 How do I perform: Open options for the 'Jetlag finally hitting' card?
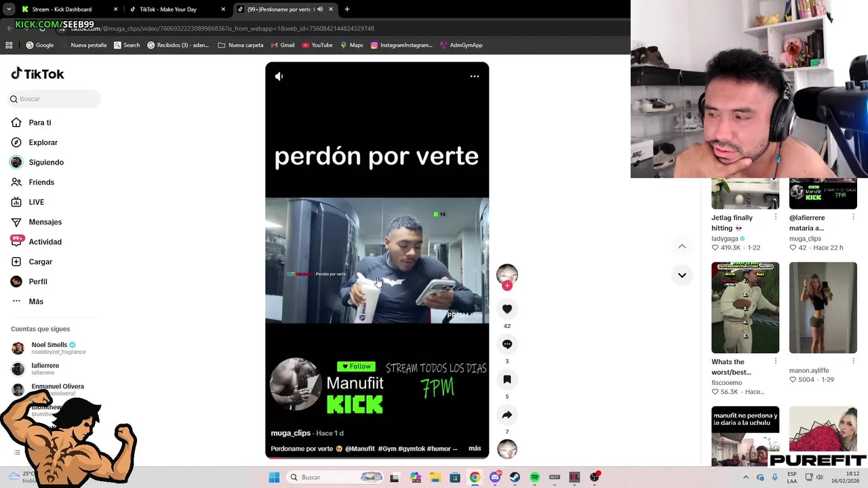776,217
